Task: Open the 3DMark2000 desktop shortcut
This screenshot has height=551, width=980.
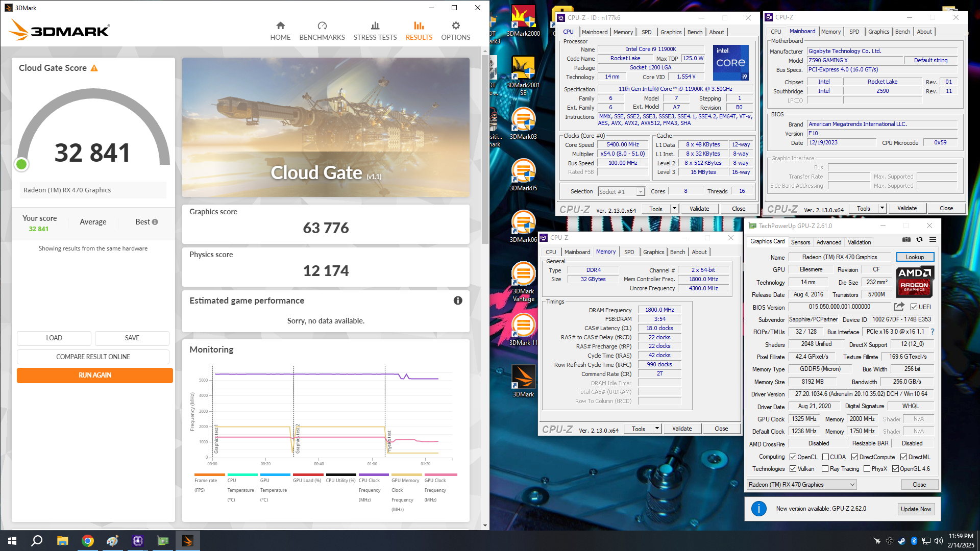Action: point(523,21)
